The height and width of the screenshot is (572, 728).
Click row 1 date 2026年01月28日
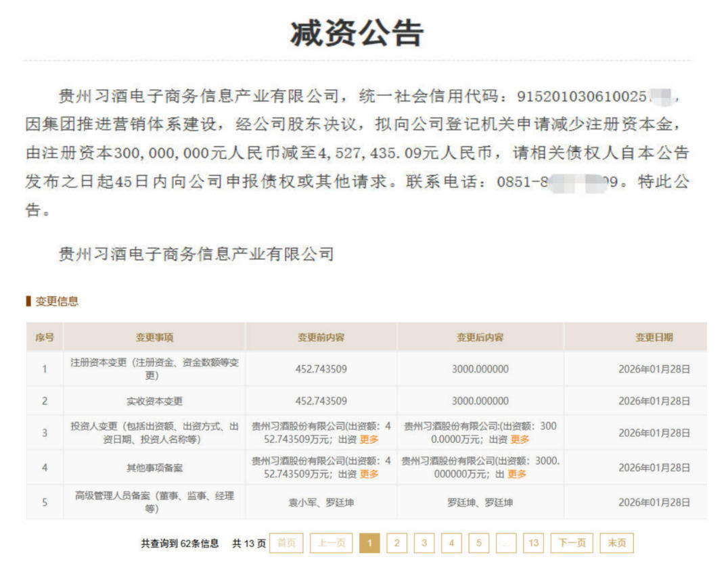(654, 369)
